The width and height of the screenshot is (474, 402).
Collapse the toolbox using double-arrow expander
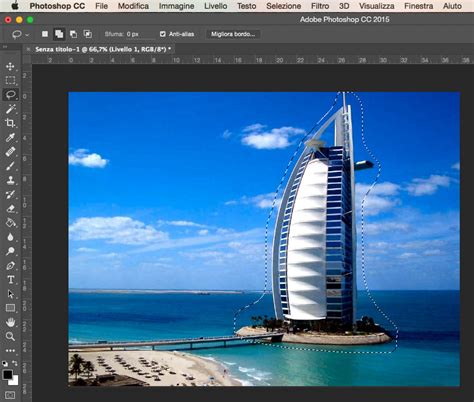5,47
